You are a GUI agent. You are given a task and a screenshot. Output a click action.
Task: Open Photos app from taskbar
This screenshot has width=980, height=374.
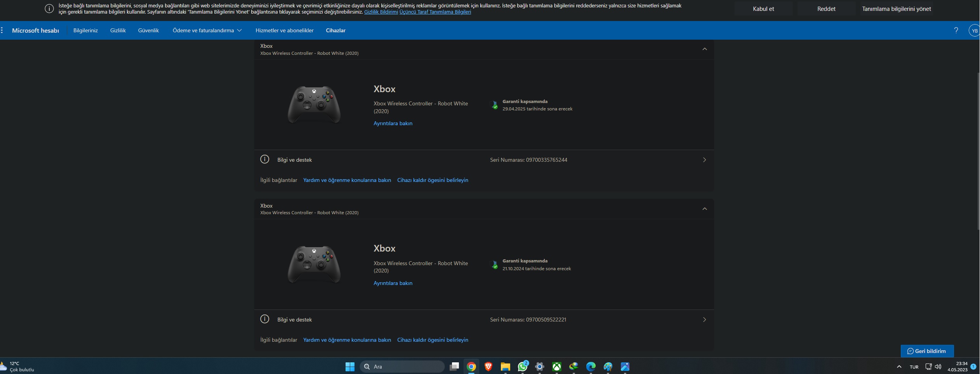point(625,367)
